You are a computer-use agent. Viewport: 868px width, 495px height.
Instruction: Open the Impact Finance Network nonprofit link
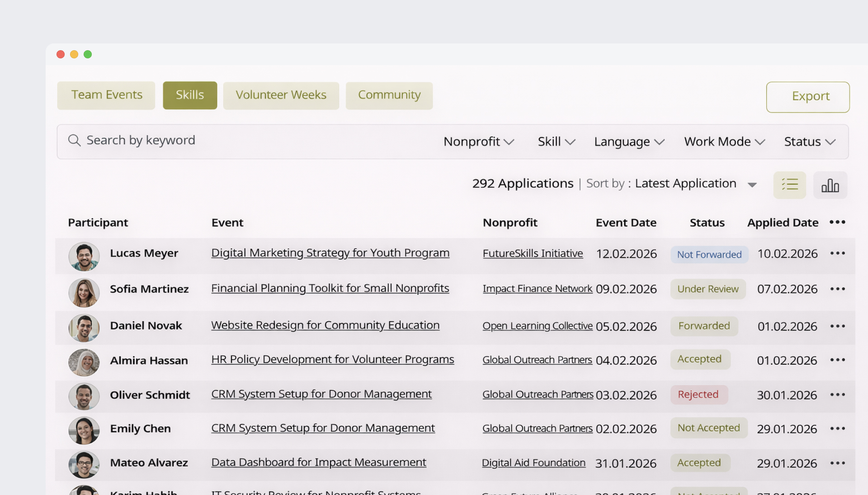[x=537, y=289]
